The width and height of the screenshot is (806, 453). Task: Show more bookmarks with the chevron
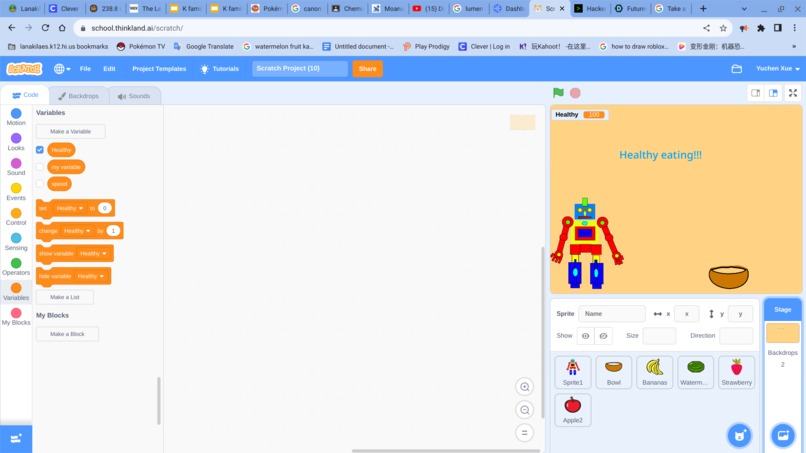point(795,46)
